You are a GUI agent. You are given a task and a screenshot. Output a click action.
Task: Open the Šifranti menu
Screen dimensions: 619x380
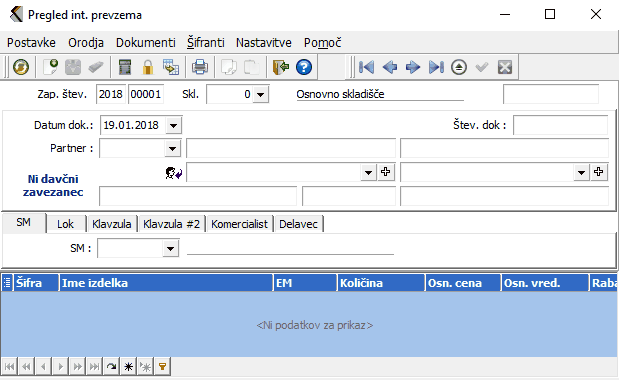point(206,43)
